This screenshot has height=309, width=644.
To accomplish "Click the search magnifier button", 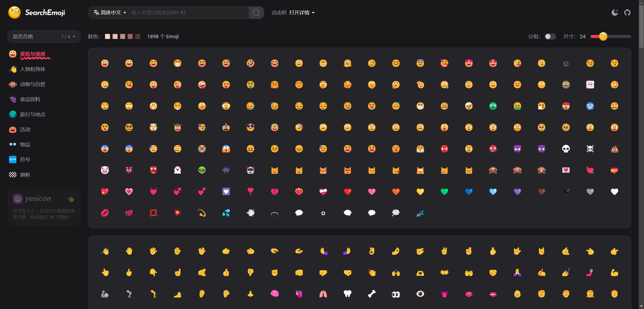I will tap(256, 12).
